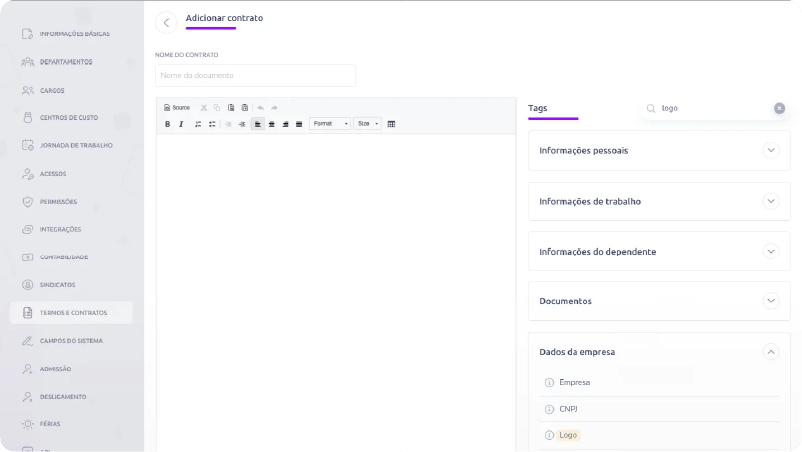Clear the tag search with X button
The width and height of the screenshot is (802, 452).
click(779, 108)
